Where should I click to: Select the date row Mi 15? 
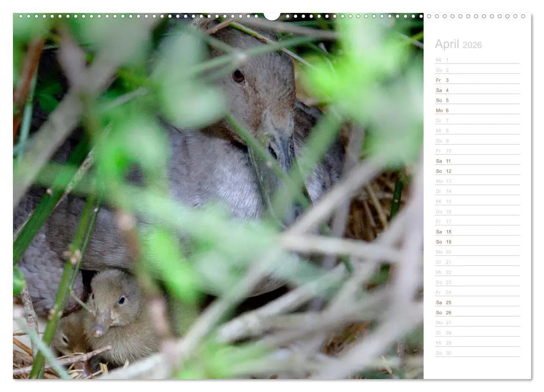(477, 201)
